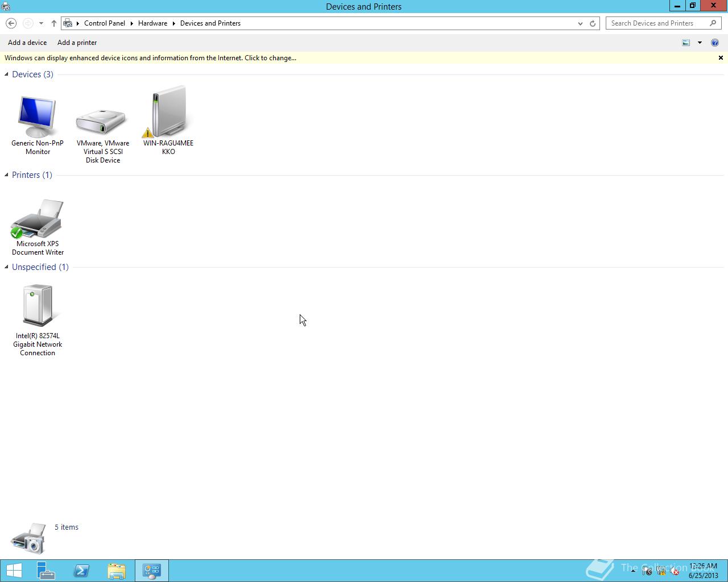
Task: Click Devices and Printers in the breadcrumb
Action: click(210, 23)
